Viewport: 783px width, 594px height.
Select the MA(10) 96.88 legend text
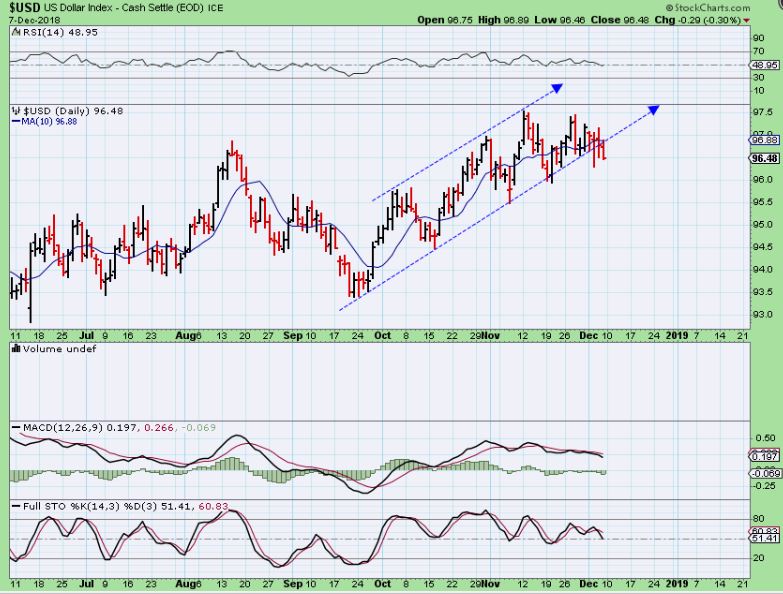coord(49,121)
